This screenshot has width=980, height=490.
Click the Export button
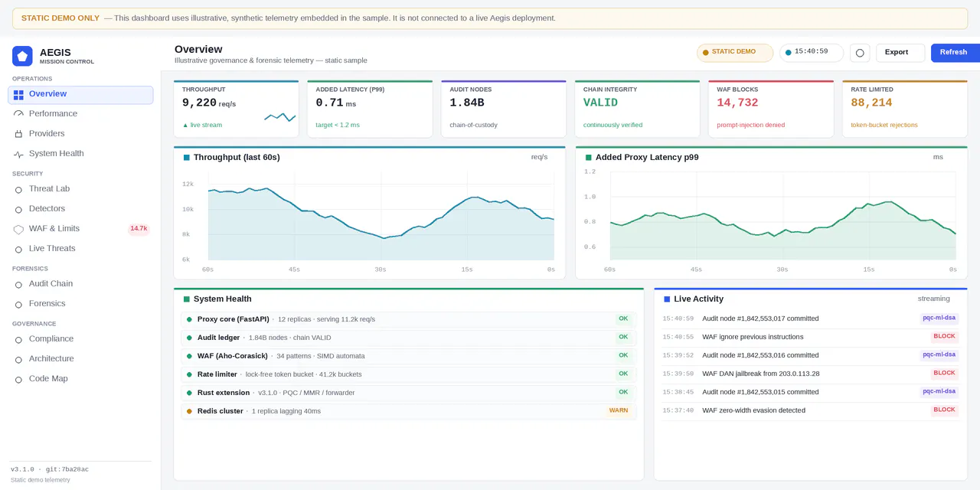900,53
